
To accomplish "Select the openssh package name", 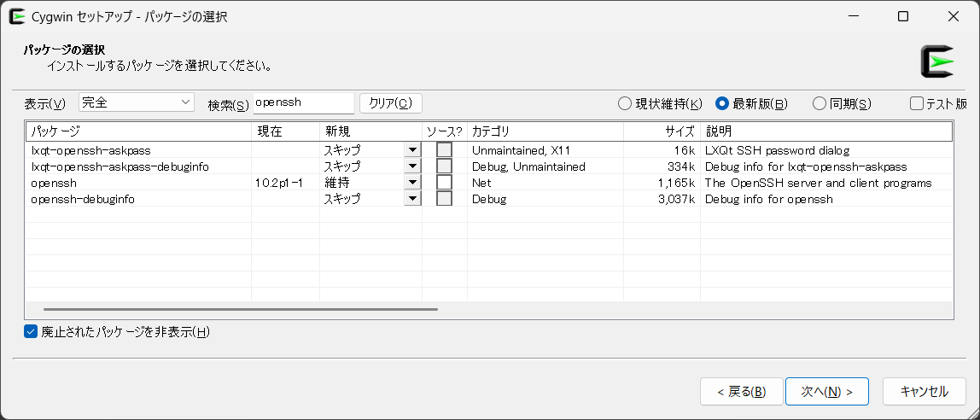I will point(54,184).
